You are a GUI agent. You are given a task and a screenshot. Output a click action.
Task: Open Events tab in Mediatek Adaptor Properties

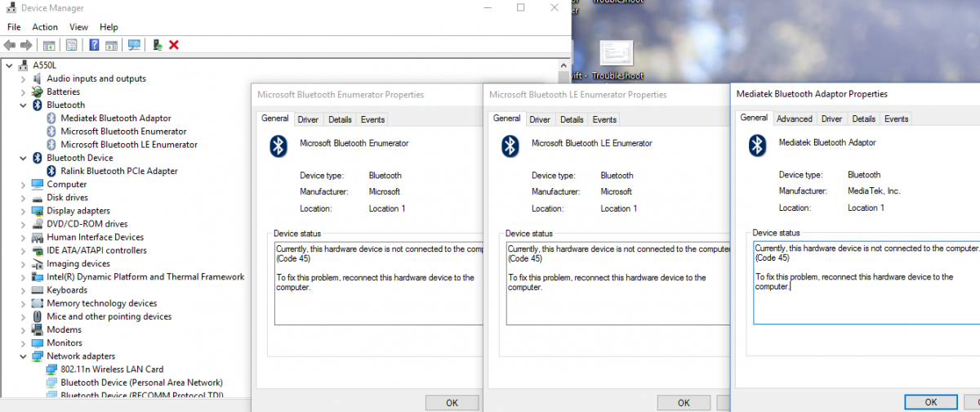pyautogui.click(x=896, y=119)
